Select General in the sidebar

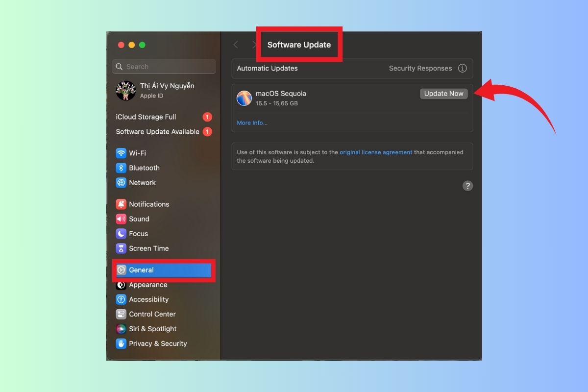point(164,270)
